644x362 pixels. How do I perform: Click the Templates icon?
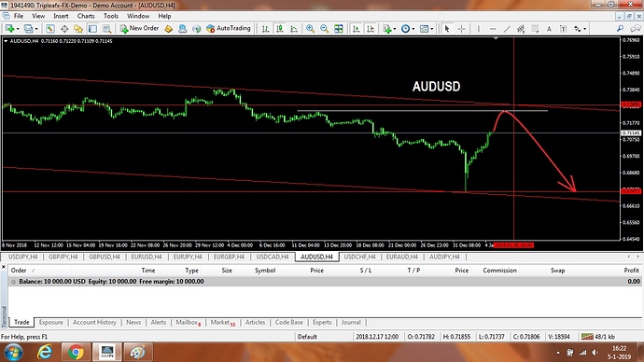(x=424, y=28)
